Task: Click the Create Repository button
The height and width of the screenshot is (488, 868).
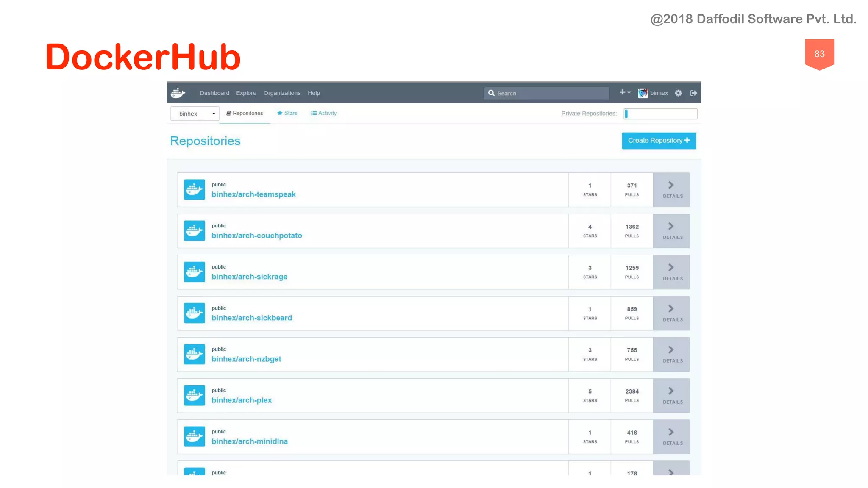Action: pos(659,141)
